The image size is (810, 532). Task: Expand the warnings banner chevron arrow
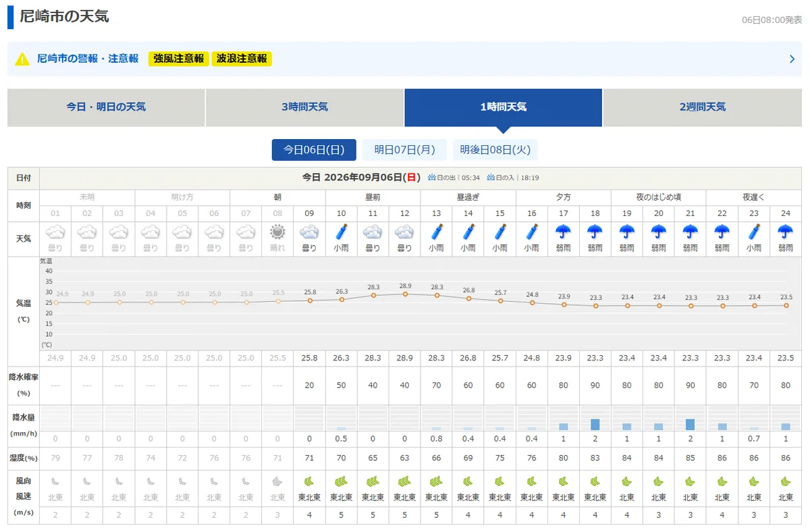click(792, 59)
